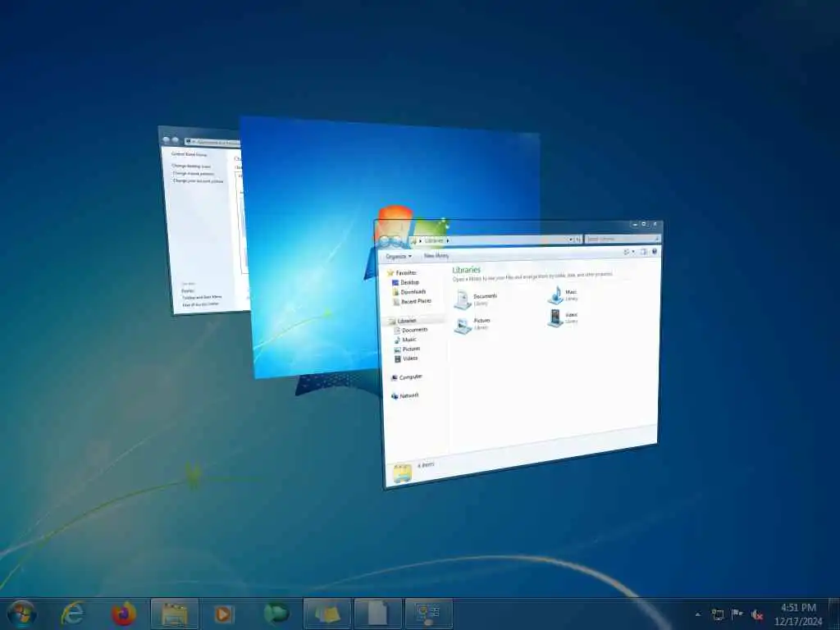Open the blank document taskbar button
The width and height of the screenshot is (840, 630).
tap(377, 614)
